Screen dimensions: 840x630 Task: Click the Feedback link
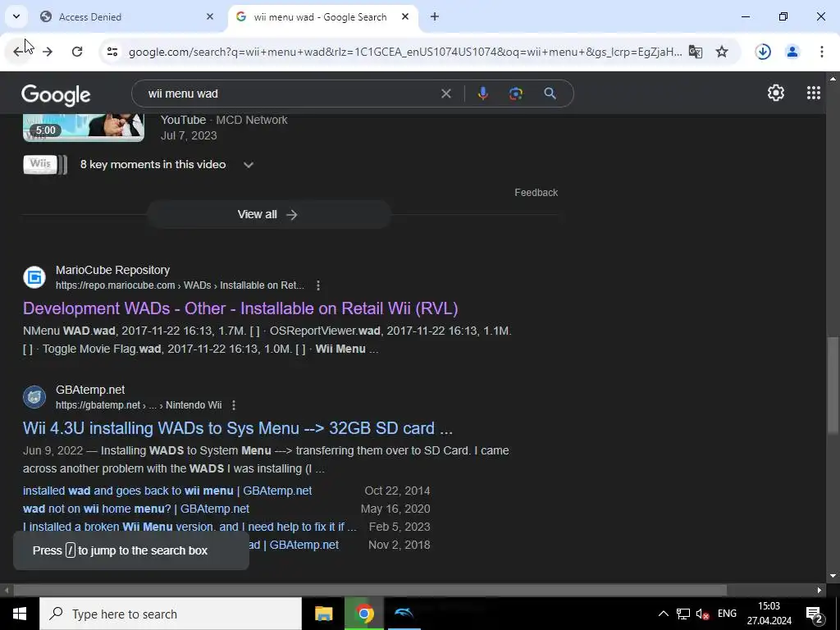(x=536, y=192)
